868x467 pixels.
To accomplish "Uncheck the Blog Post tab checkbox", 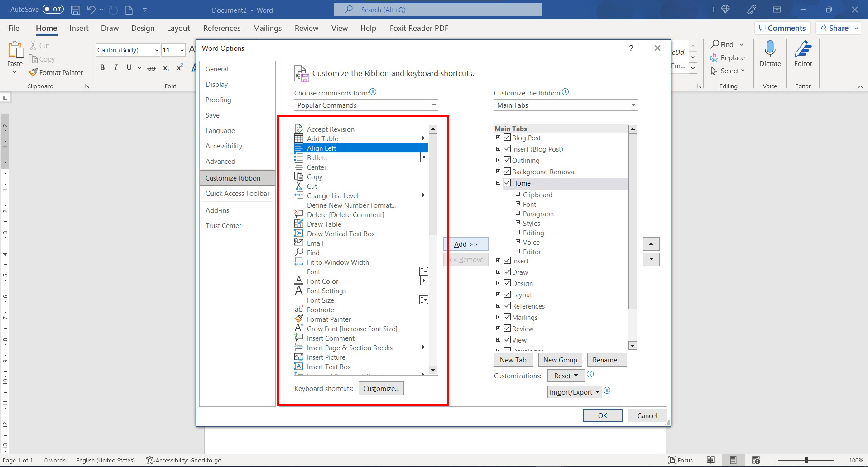I will pos(507,138).
